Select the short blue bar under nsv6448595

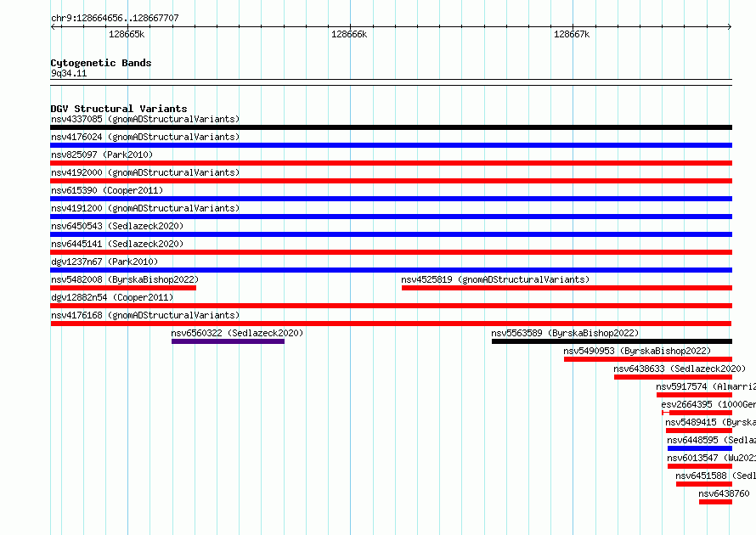(700, 448)
